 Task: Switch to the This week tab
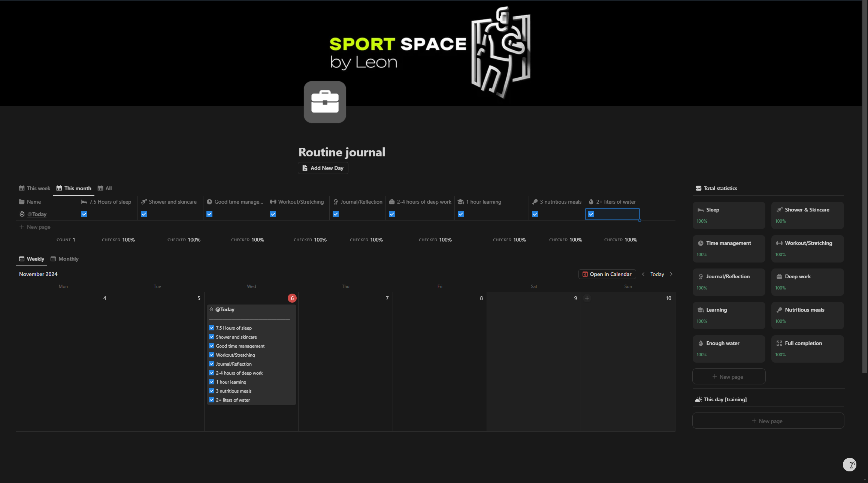click(x=34, y=188)
